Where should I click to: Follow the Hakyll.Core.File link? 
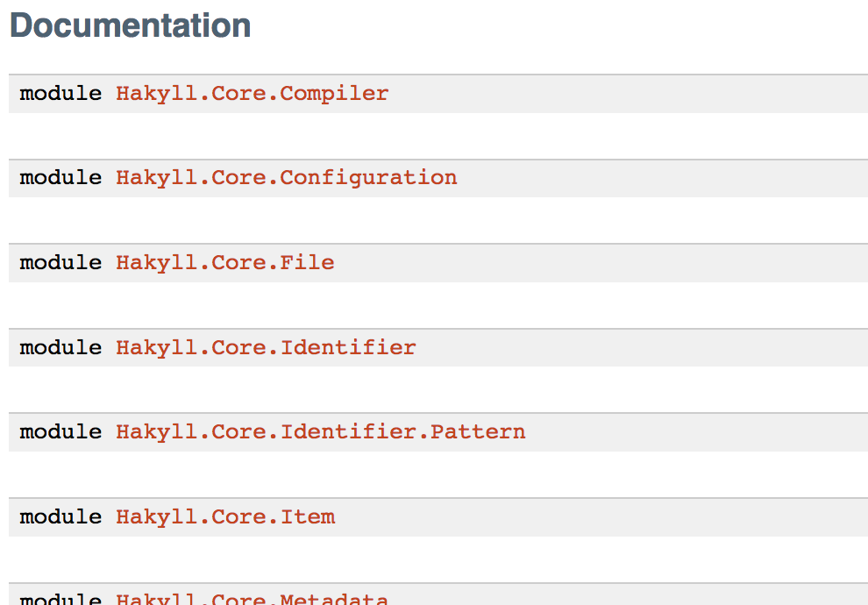pyautogui.click(x=224, y=263)
